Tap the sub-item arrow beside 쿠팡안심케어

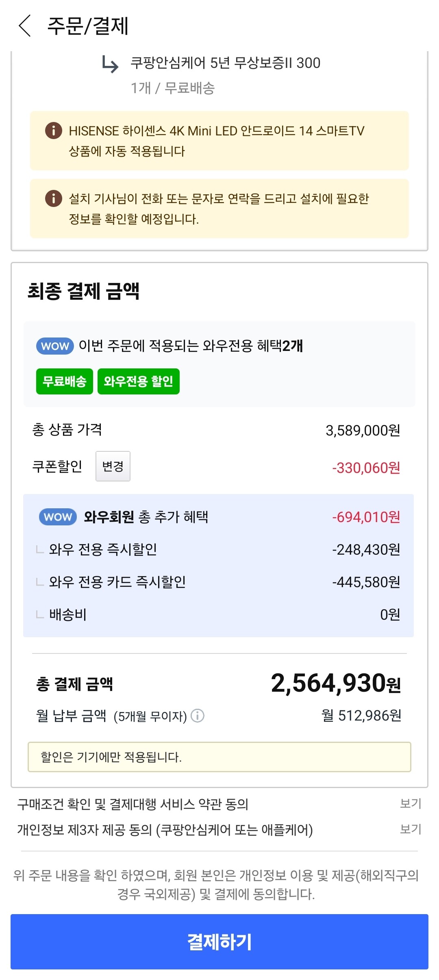(110, 64)
